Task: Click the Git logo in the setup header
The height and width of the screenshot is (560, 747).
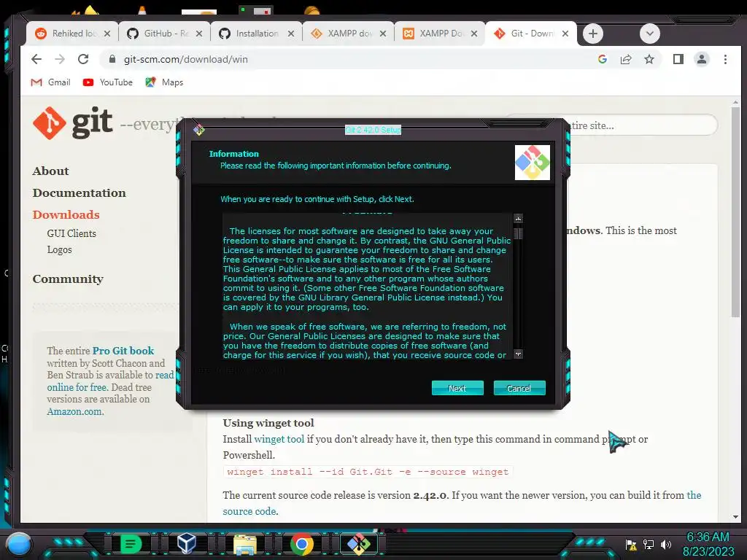Action: 532,163
